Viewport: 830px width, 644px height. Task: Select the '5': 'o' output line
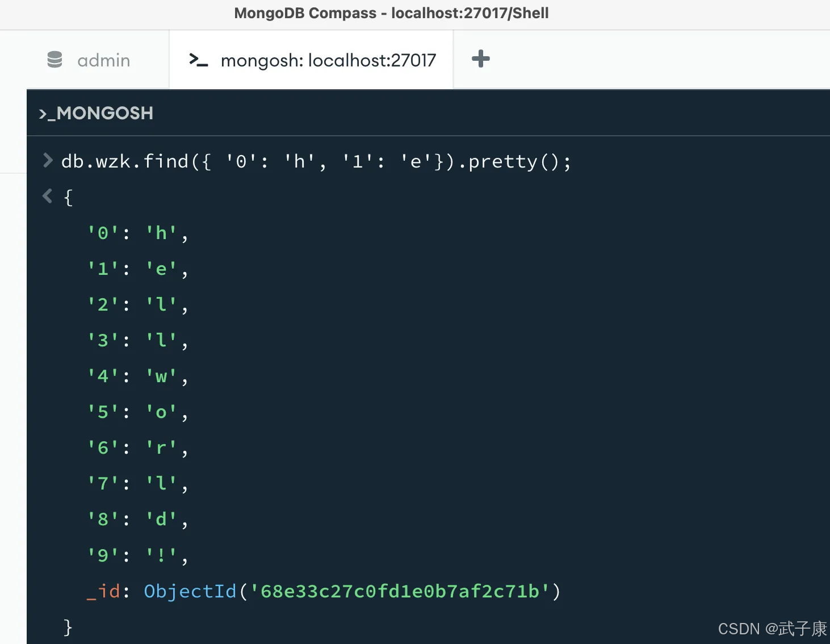click(137, 412)
